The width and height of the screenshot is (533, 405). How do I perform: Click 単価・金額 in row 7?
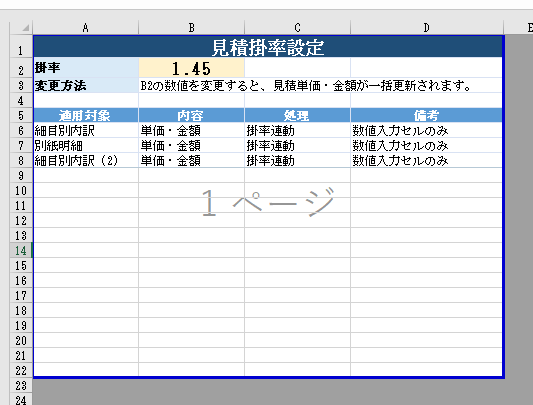[x=191, y=145]
